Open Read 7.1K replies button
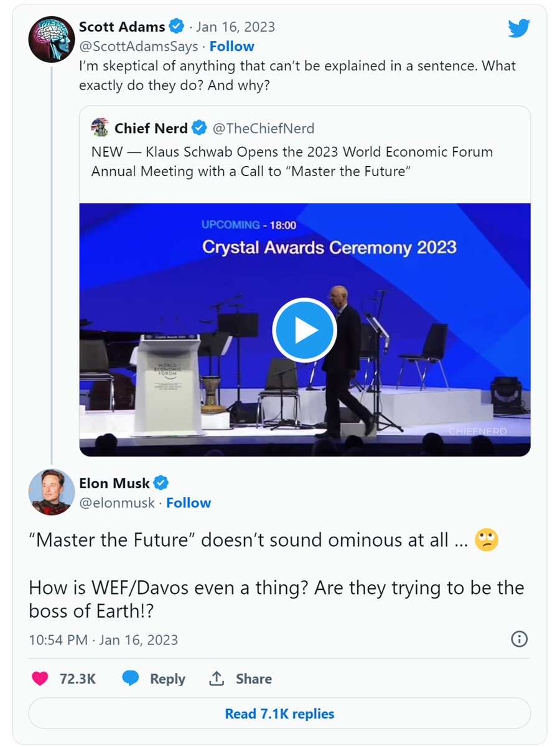 pos(279,713)
